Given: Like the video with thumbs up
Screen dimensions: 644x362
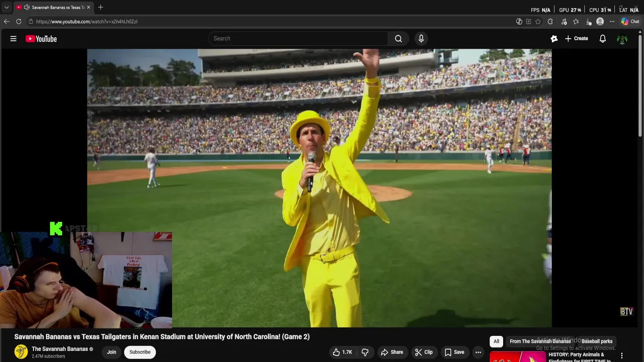Looking at the screenshot, I should click(x=342, y=352).
